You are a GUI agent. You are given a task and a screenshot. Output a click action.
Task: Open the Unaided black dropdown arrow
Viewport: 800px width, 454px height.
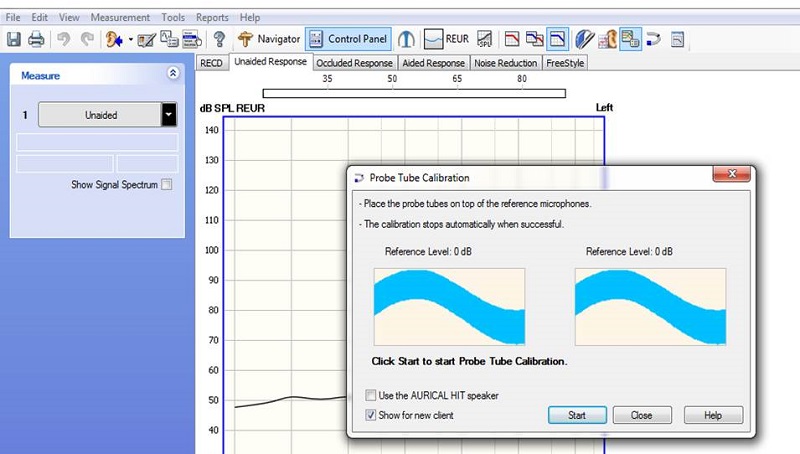pyautogui.click(x=169, y=115)
